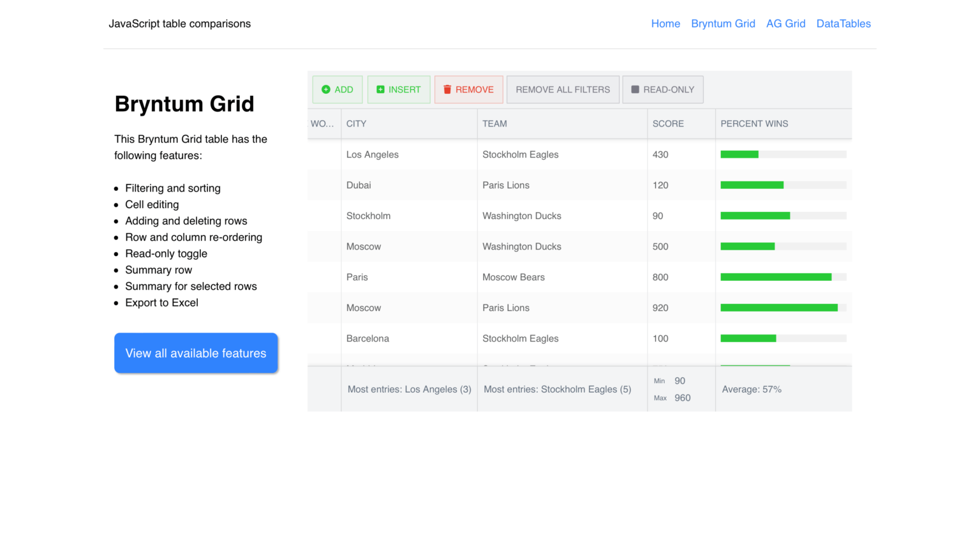Select the Moscow Bears team cell
Image resolution: width=980 pixels, height=558 pixels.
click(x=514, y=277)
